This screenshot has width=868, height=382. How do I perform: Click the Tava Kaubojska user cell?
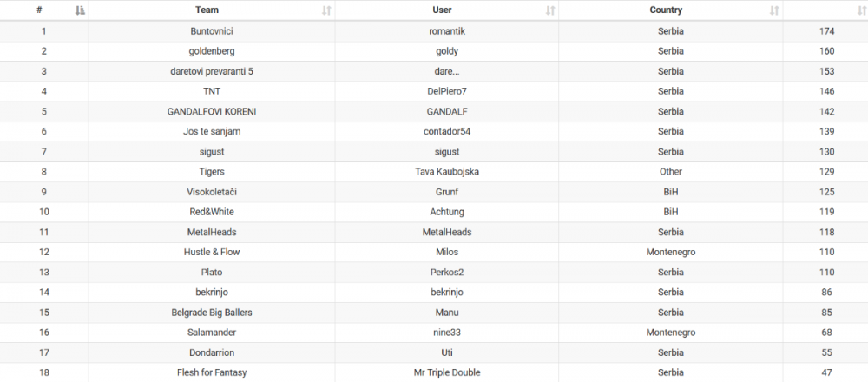pyautogui.click(x=448, y=172)
